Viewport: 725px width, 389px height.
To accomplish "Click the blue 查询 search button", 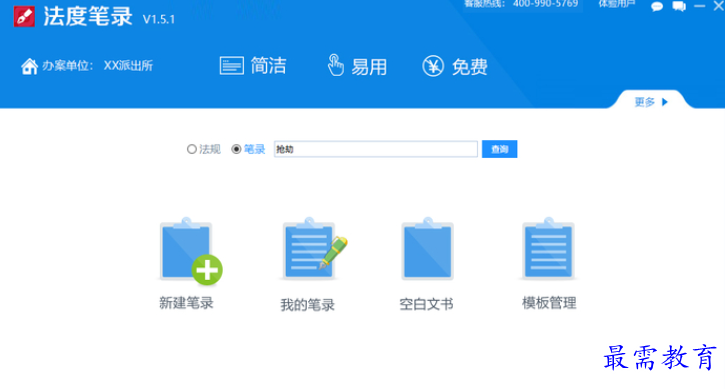I will point(499,149).
